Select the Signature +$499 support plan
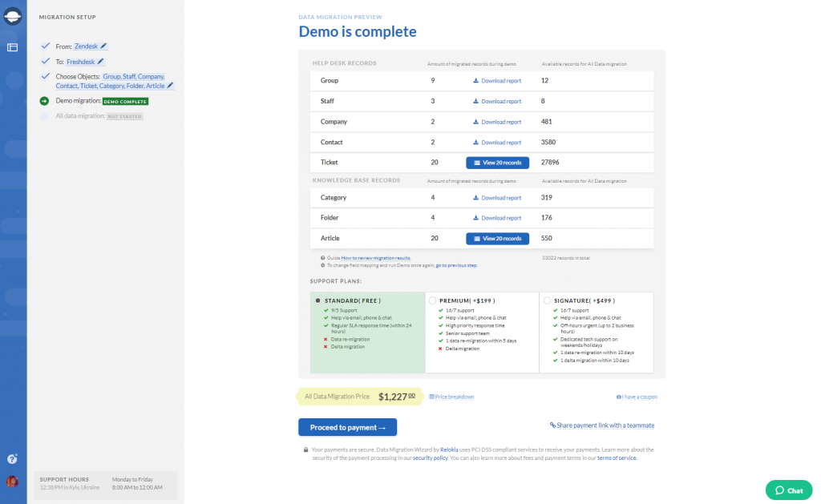 tap(547, 300)
